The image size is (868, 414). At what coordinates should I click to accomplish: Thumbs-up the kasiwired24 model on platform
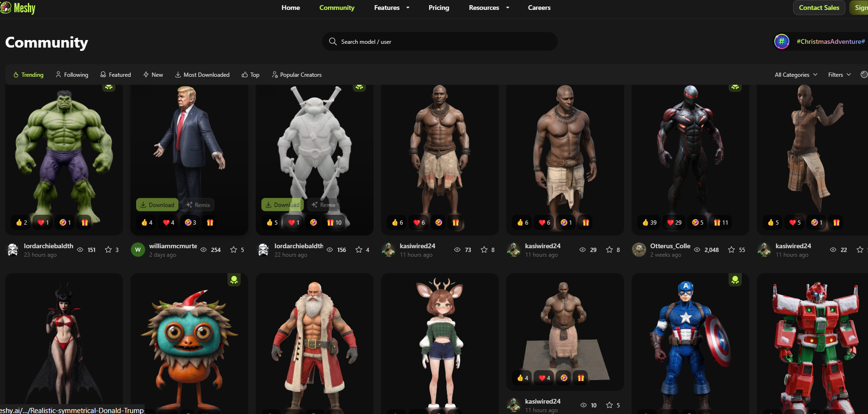pyautogui.click(x=523, y=378)
